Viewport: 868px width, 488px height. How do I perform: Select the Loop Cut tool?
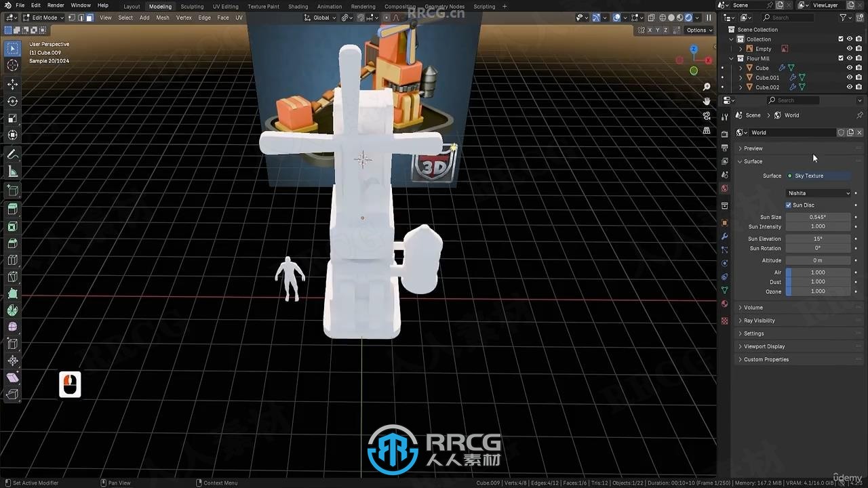pos(13,260)
